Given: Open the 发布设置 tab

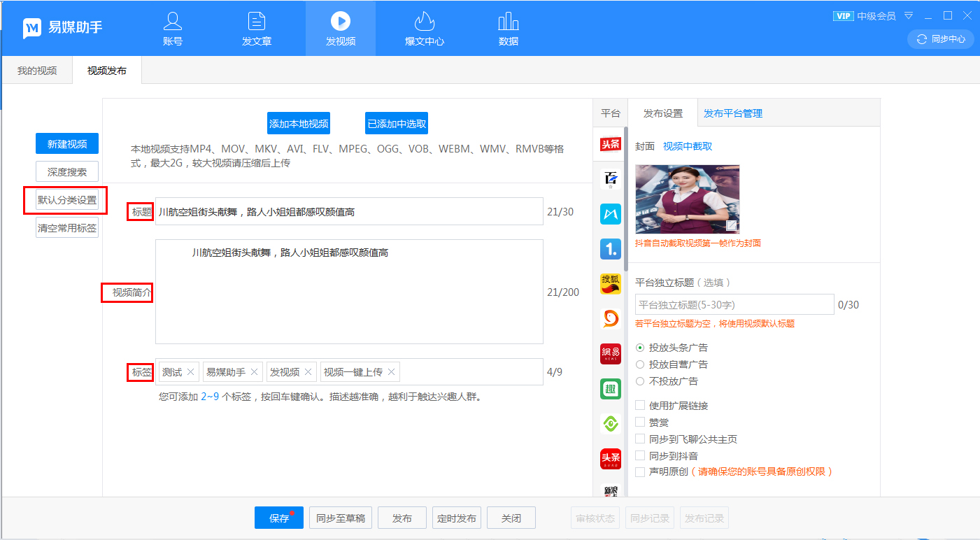Looking at the screenshot, I should point(663,113).
